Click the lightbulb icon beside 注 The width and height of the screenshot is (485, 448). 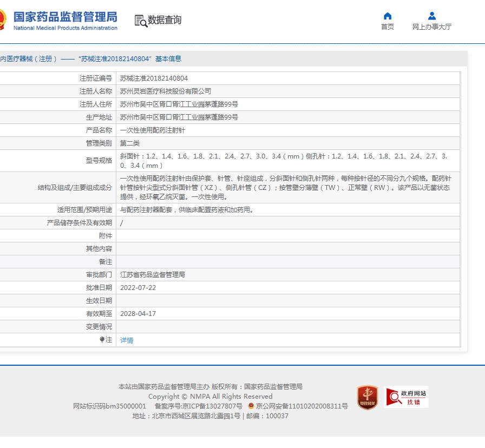click(102, 340)
